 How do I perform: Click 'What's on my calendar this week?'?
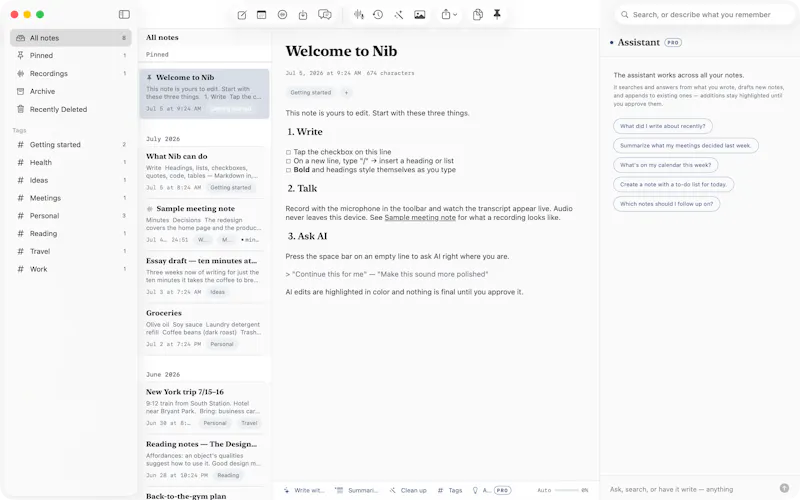pos(665,165)
